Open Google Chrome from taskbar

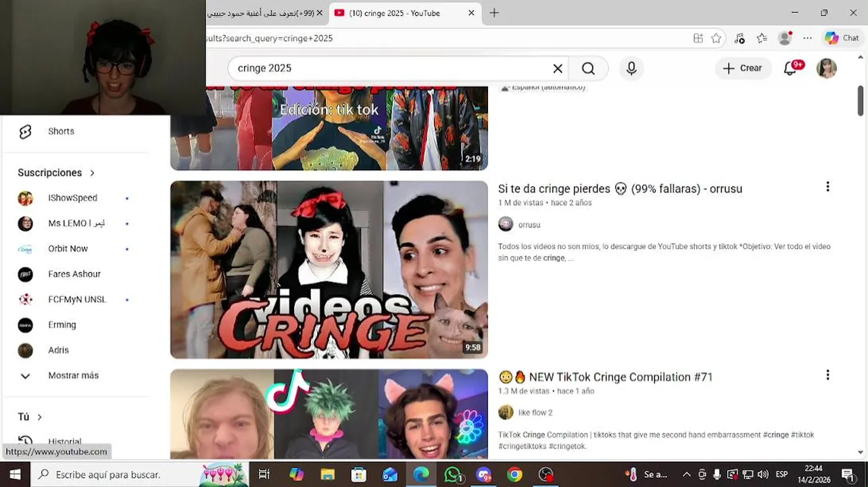515,474
